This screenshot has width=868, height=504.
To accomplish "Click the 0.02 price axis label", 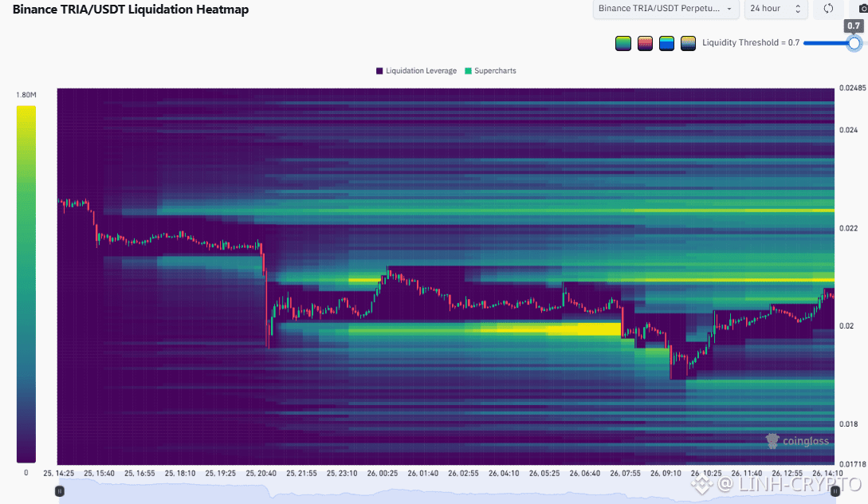I will tap(846, 325).
